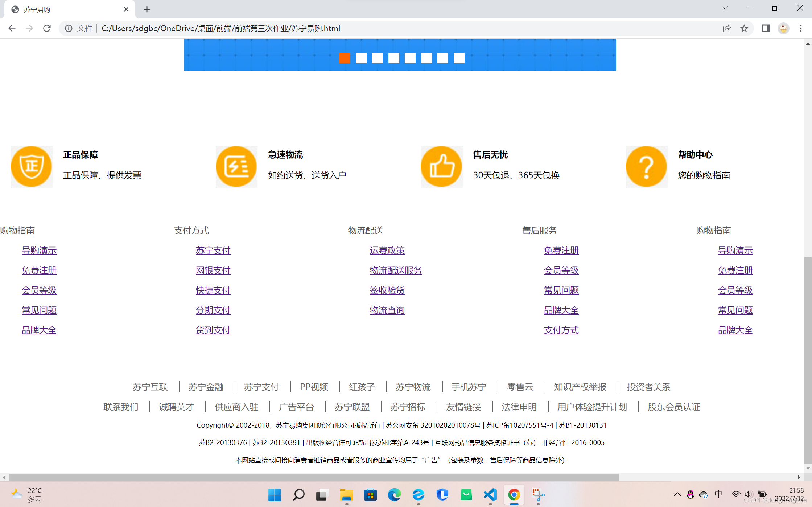Open the 股东会员认证 link
This screenshot has width=812, height=507.
coord(674,407)
